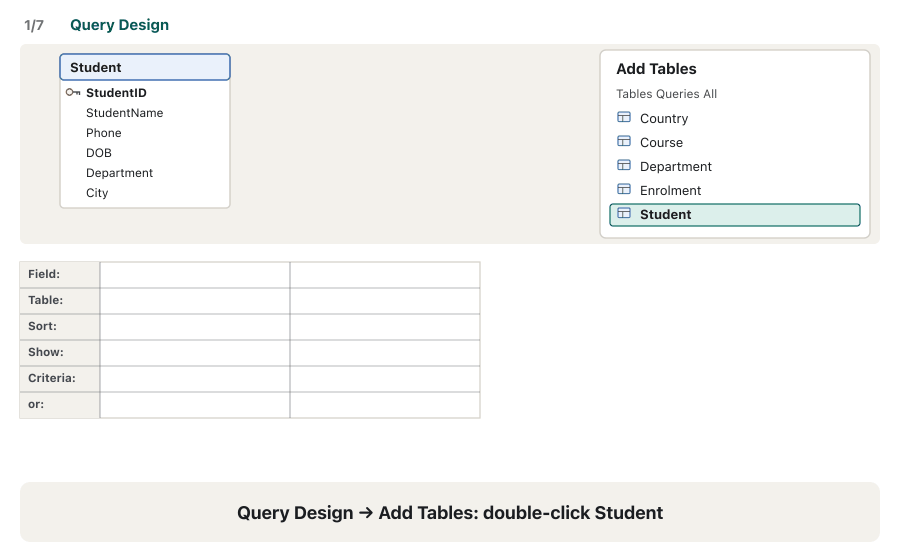The width and height of the screenshot is (900, 560).
Task: Select the DOB field
Action: coord(99,153)
